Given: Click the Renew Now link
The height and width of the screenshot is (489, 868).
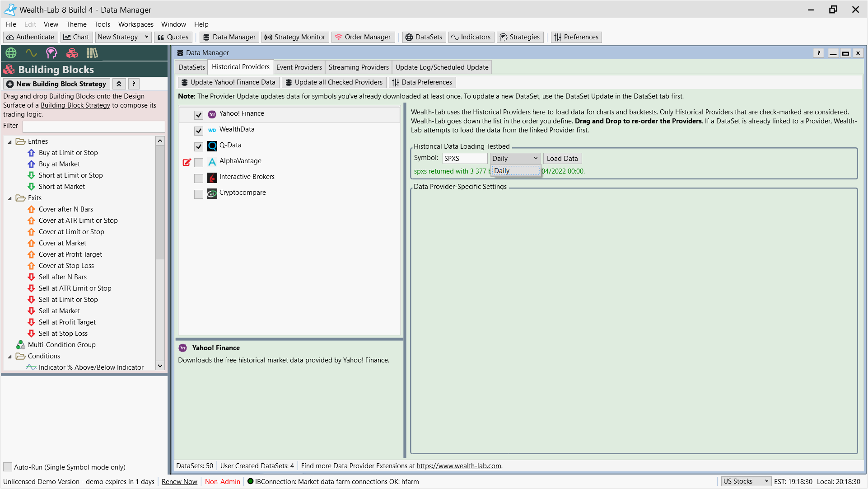Looking at the screenshot, I should click(x=179, y=482).
